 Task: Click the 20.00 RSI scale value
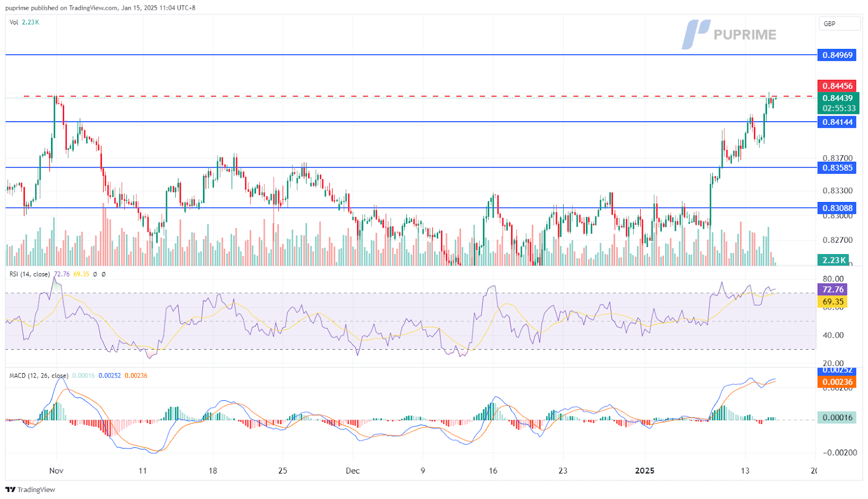pos(833,363)
